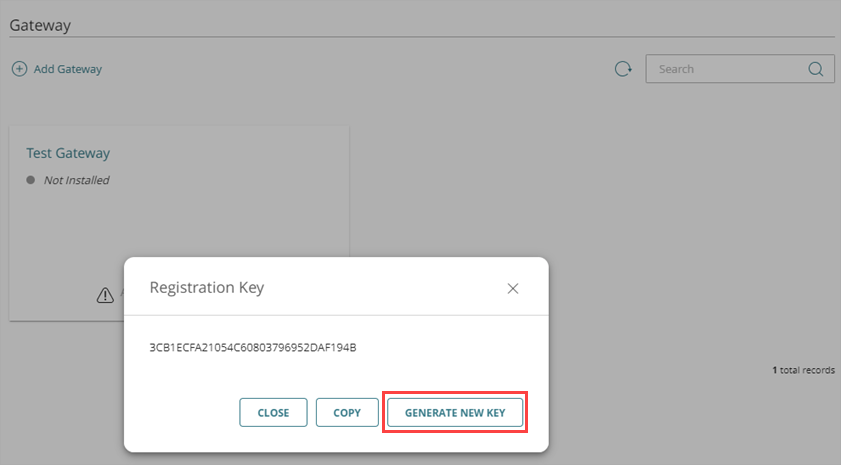Click the magnifier icon in the search box
The height and width of the screenshot is (465, 841).
(x=816, y=69)
